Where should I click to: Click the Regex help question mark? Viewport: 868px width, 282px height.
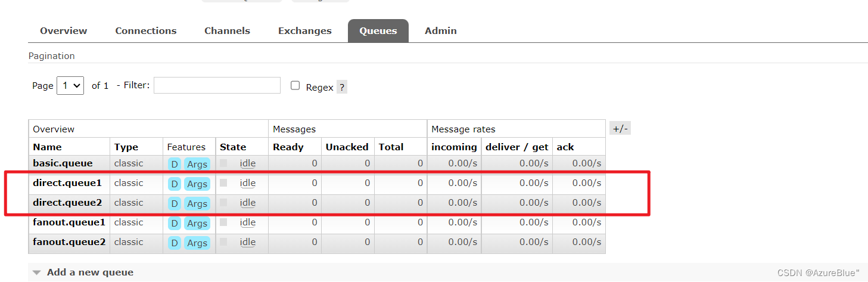point(342,87)
